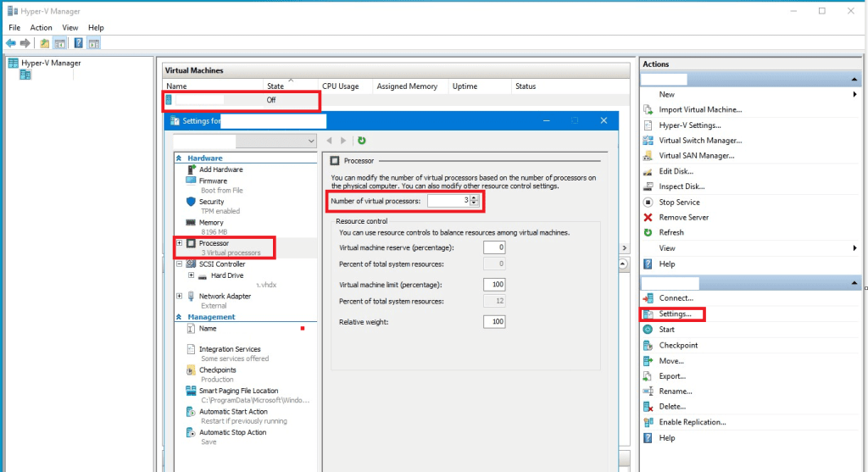The height and width of the screenshot is (472, 868).
Task: Click the Delete icon in Actions pane
Action: 648,407
